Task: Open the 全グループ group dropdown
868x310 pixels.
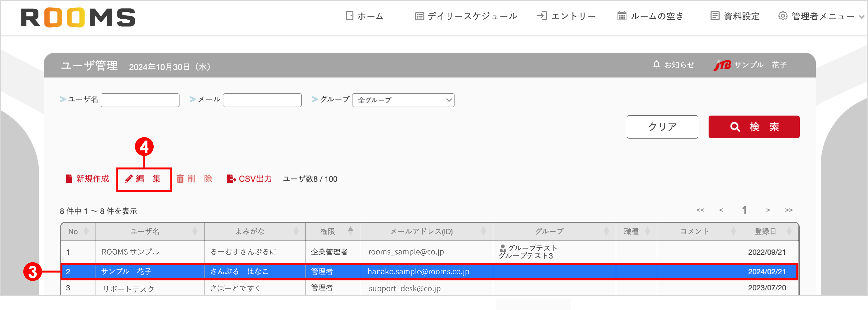Action: pyautogui.click(x=403, y=100)
